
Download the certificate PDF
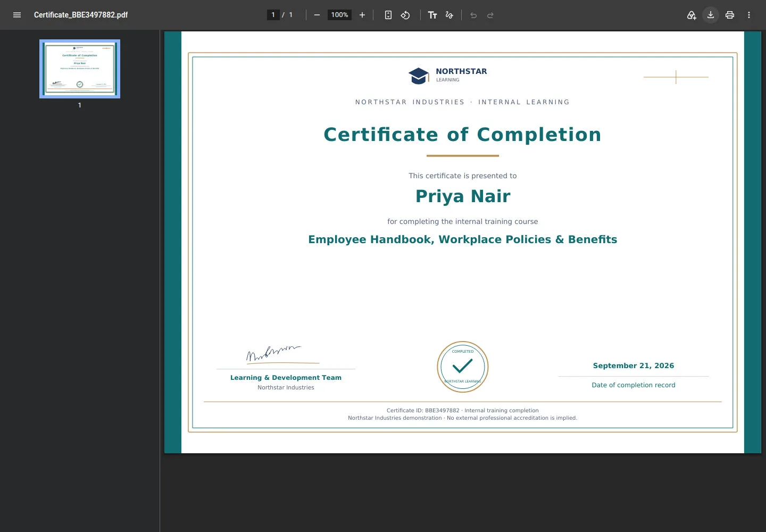711,15
